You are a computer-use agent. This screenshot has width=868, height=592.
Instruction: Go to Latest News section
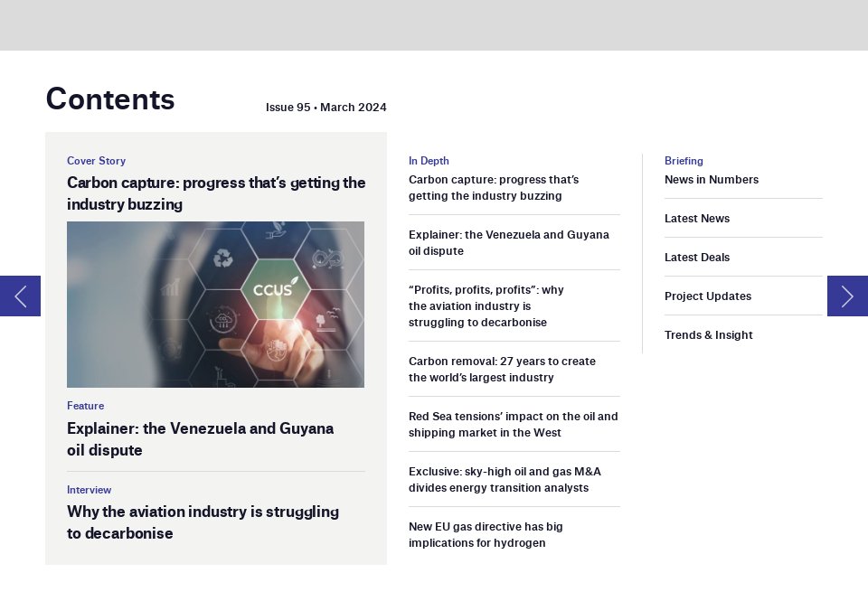[x=697, y=218]
